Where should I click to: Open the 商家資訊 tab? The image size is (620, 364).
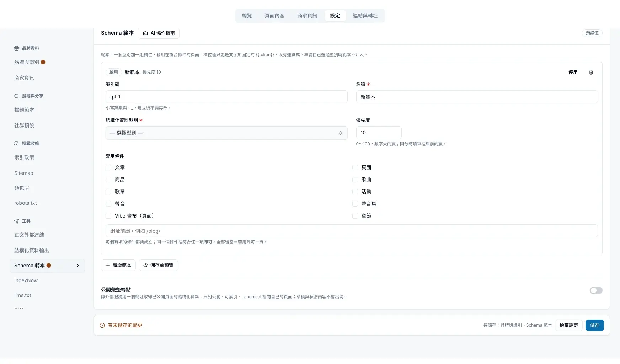click(307, 16)
